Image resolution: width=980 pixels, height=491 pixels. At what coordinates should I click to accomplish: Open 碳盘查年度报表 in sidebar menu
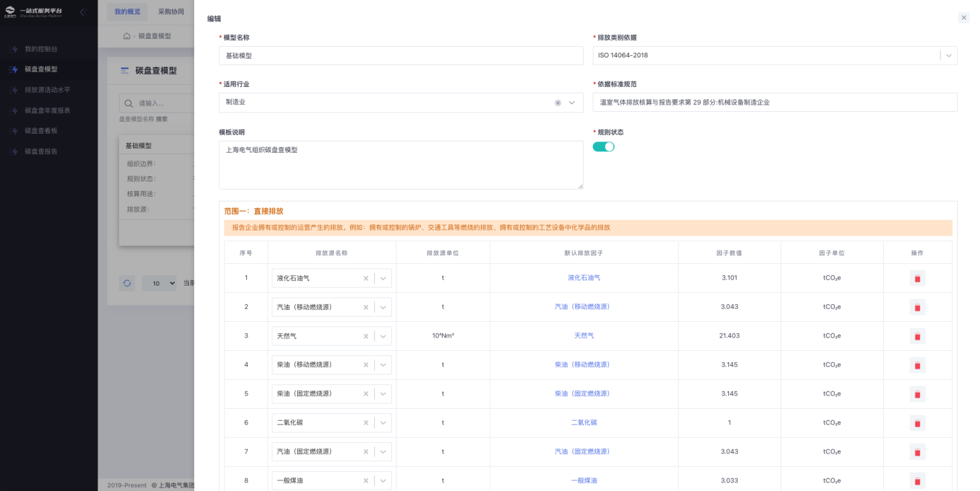(x=47, y=111)
